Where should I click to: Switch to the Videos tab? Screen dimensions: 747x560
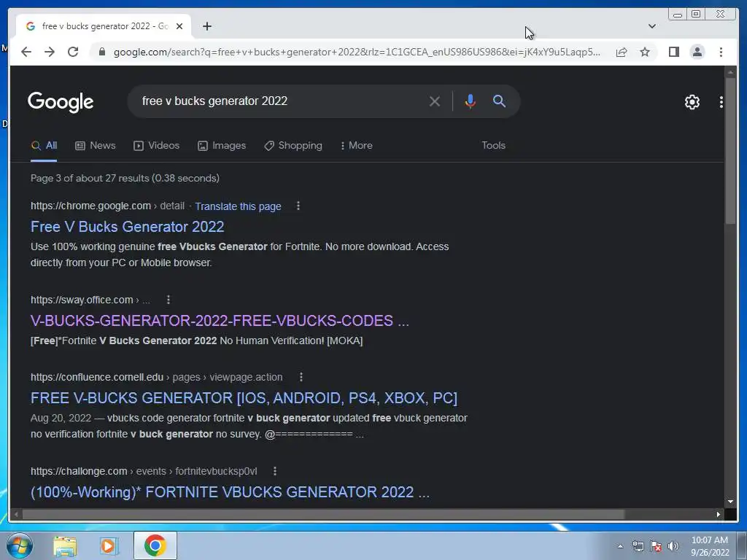pyautogui.click(x=156, y=146)
